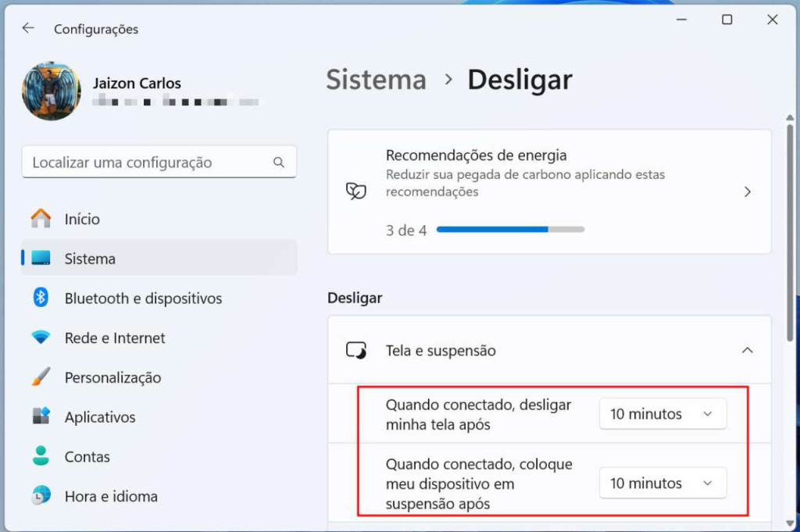
Task: Open Aplicativos settings
Action: click(41, 416)
